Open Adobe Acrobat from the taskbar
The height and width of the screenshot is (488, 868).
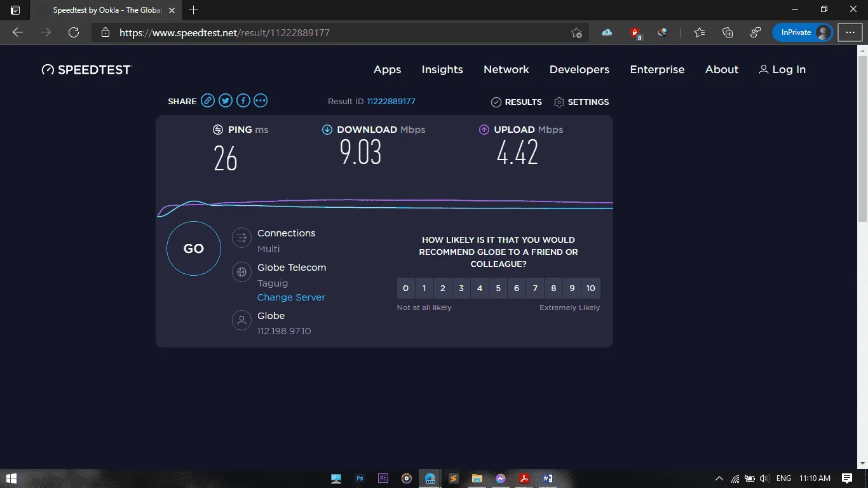pyautogui.click(x=524, y=478)
